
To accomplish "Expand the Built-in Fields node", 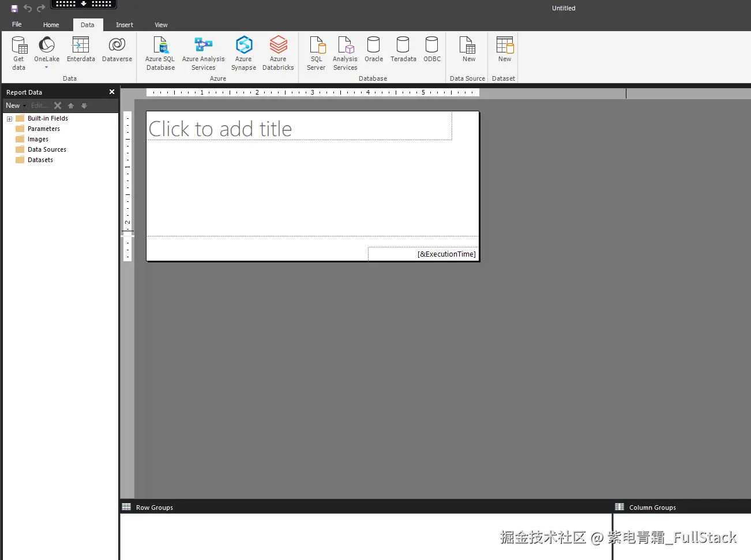I will pyautogui.click(x=9, y=119).
